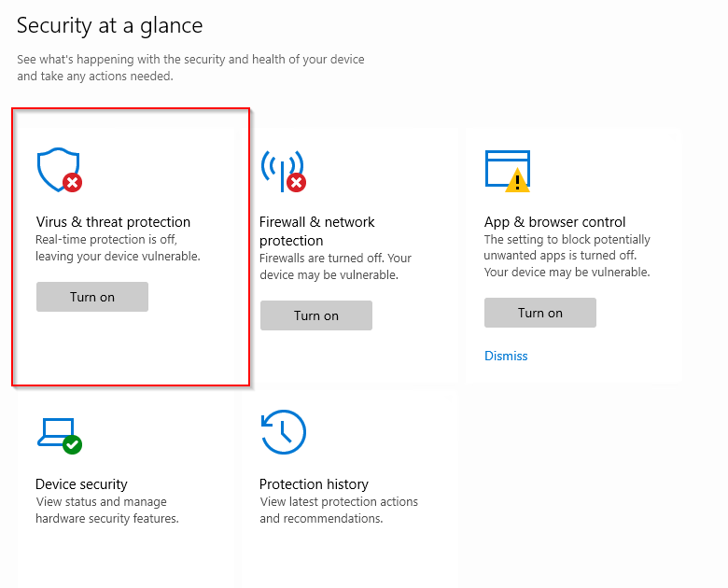Open the App & browser control window icon
Viewport: 728px width, 588px height.
click(x=508, y=171)
